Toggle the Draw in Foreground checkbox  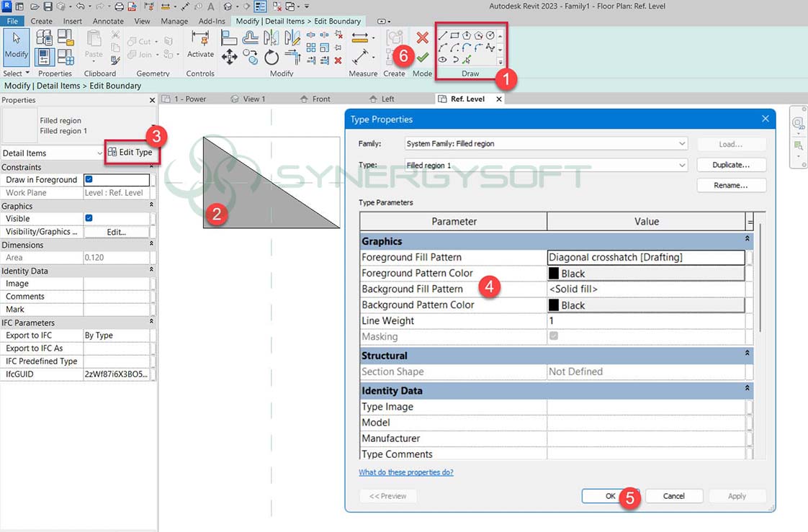click(x=89, y=180)
